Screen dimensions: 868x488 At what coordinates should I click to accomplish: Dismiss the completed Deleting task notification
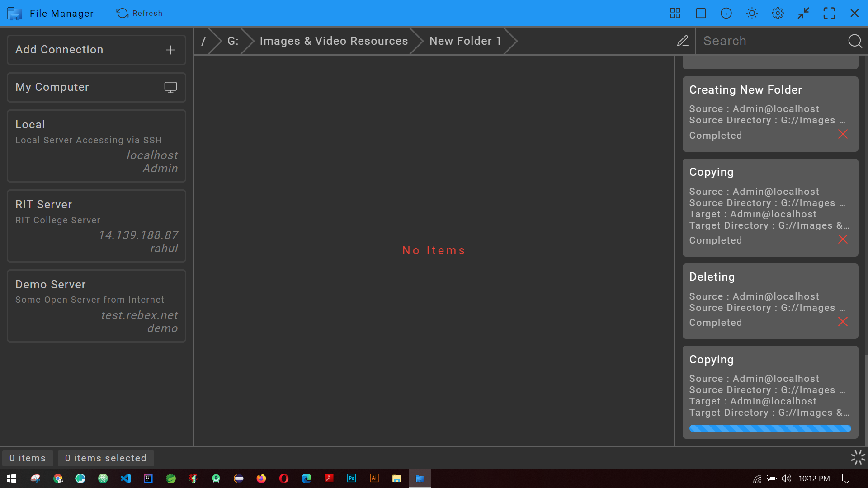843,322
